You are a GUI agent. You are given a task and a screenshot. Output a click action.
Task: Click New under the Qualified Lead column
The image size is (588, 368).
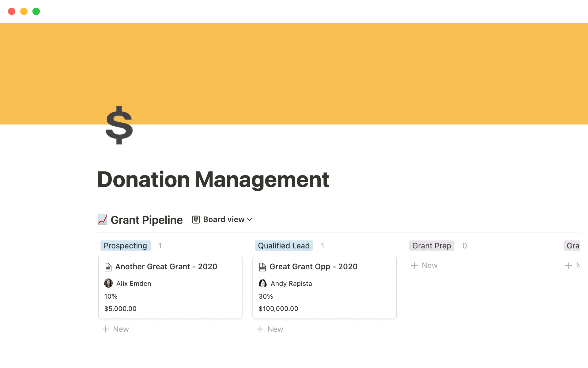click(x=270, y=329)
